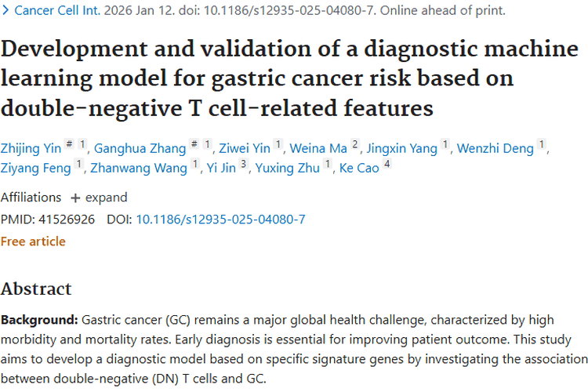Click affiliation superscript 2 next to Weina Ma

pyautogui.click(x=355, y=145)
